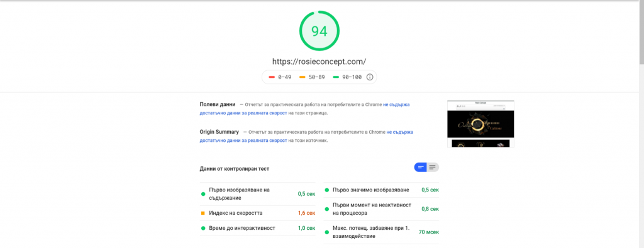
Task: Click the https://rosieconcept.com/ URL text
Action: pos(319,62)
